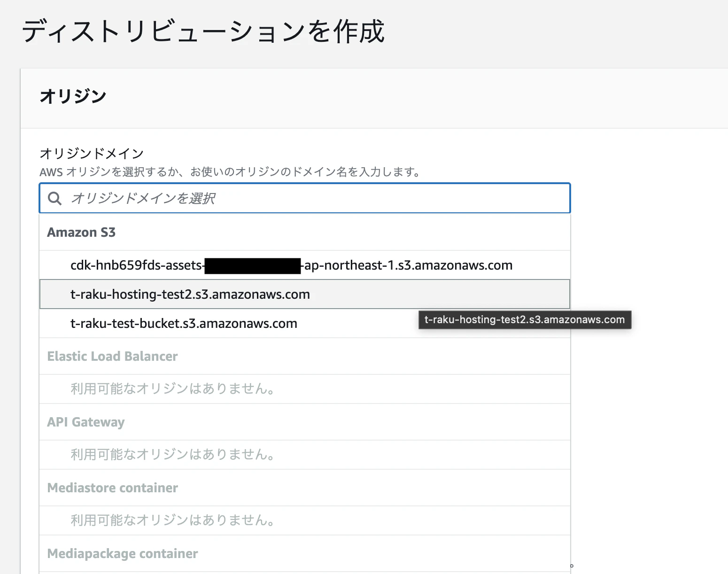Click the API Gateway group header

(x=86, y=422)
